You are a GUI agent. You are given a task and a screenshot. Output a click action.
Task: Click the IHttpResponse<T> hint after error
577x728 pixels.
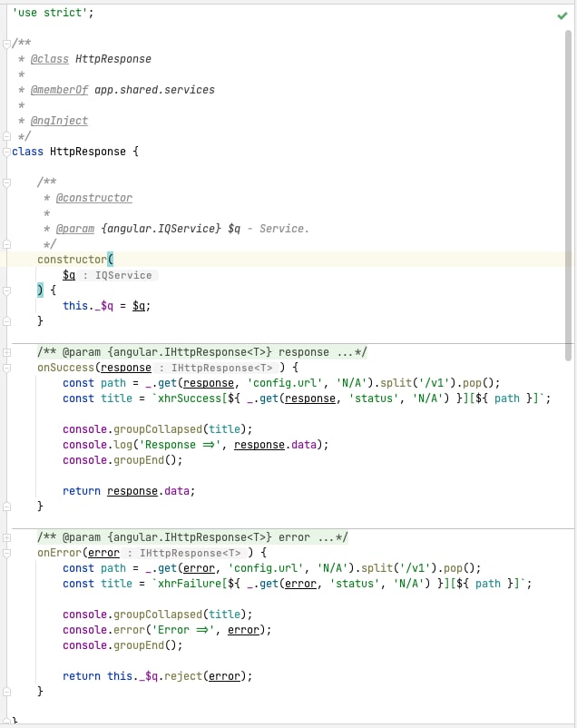tap(185, 553)
